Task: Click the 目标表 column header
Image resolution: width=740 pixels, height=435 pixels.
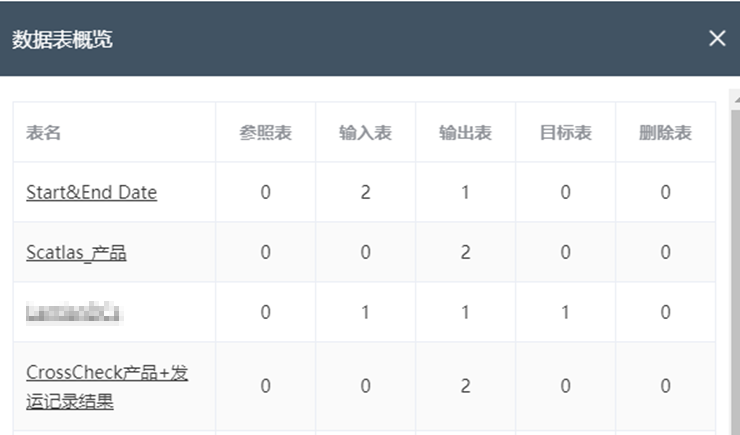Action: [565, 133]
